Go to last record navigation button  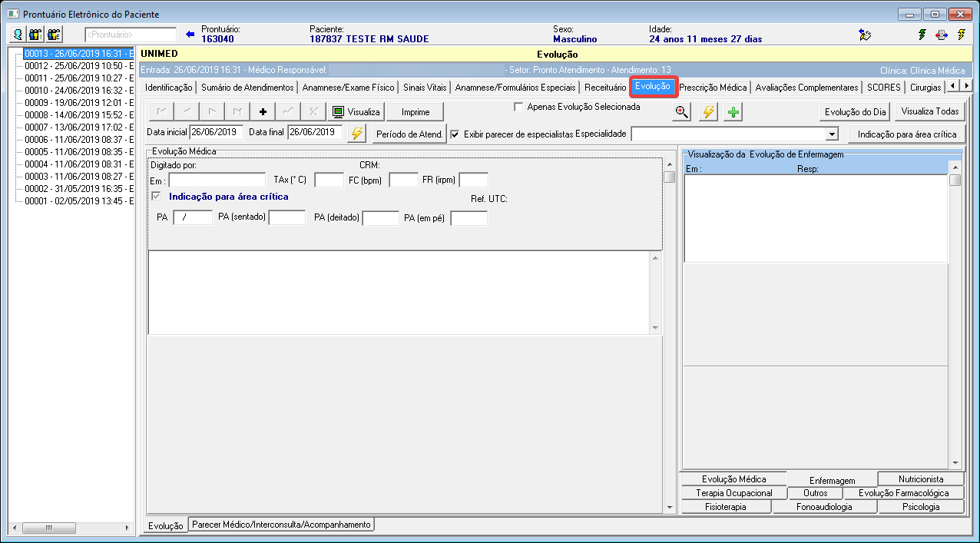point(238,111)
